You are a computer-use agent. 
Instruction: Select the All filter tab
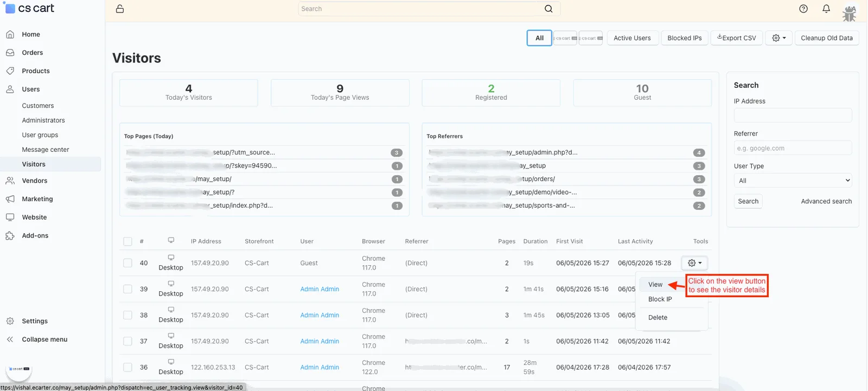click(x=539, y=38)
